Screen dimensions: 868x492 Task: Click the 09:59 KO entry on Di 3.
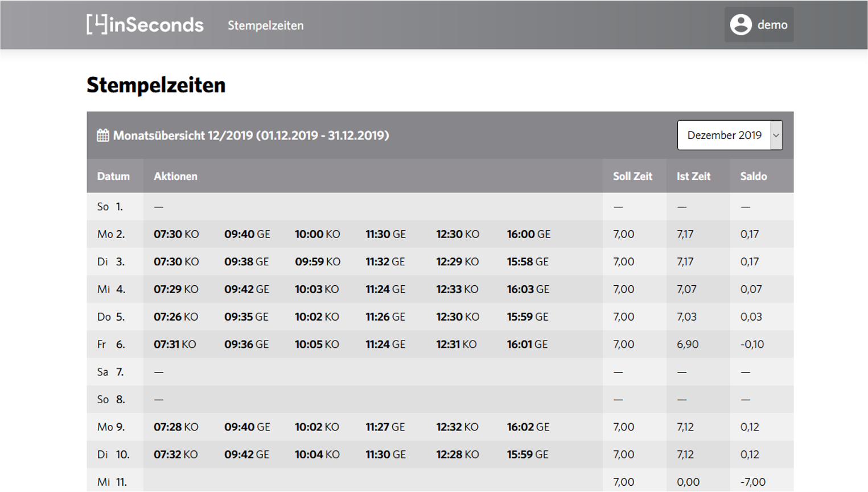[318, 262]
